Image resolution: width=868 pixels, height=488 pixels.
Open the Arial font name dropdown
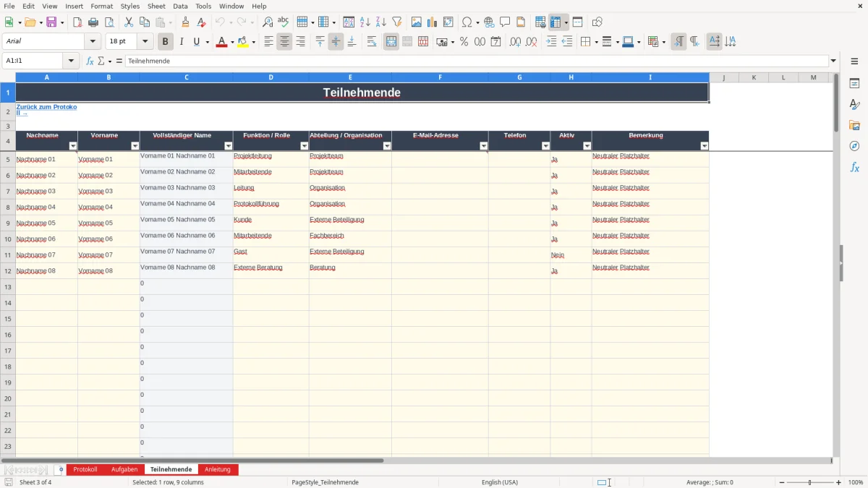point(93,42)
